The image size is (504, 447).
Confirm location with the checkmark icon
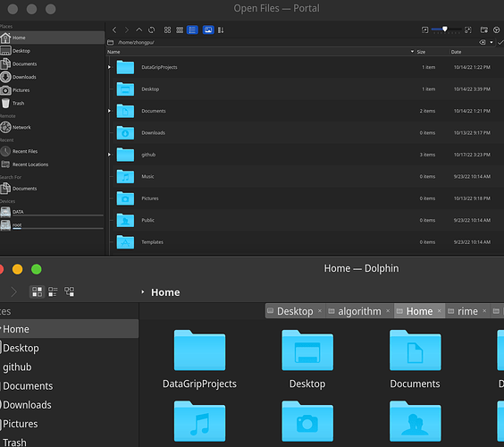point(500,42)
